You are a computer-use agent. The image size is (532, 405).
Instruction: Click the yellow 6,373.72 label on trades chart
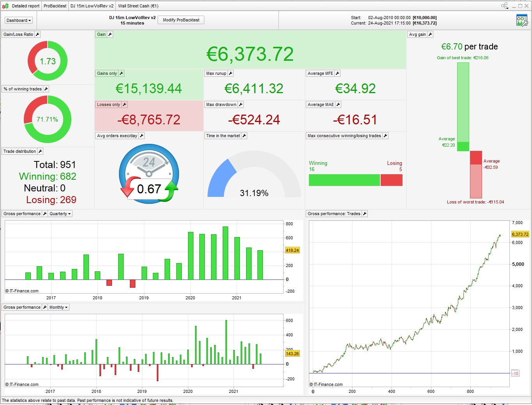[520, 234]
